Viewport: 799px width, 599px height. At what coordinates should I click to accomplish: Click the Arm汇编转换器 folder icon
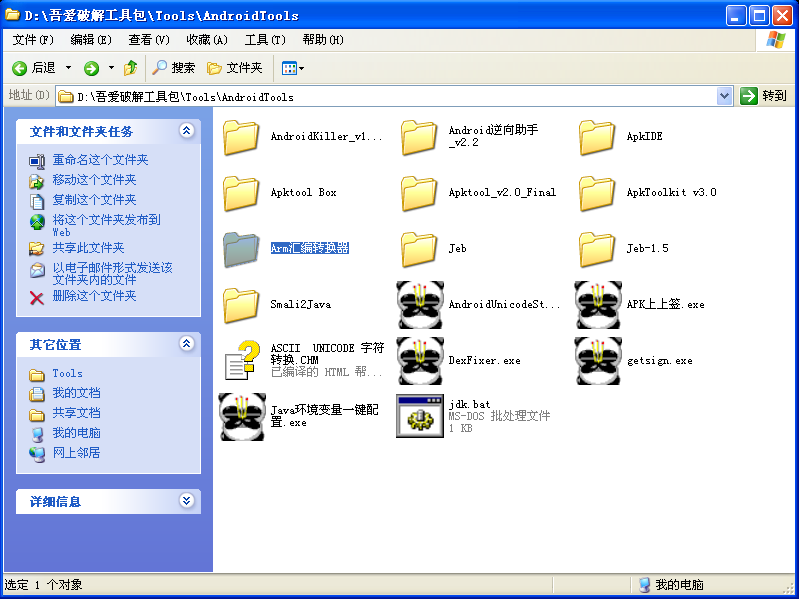241,249
